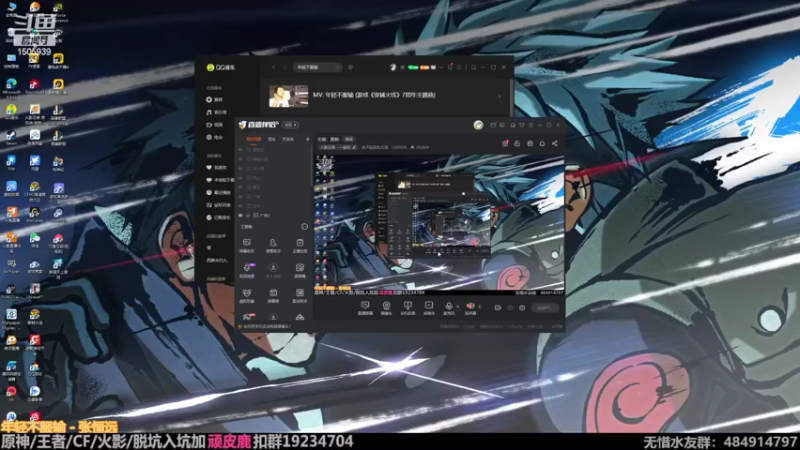This screenshot has height=450, width=800.
Task: Expand the speaker options arrow
Action: click(479, 307)
